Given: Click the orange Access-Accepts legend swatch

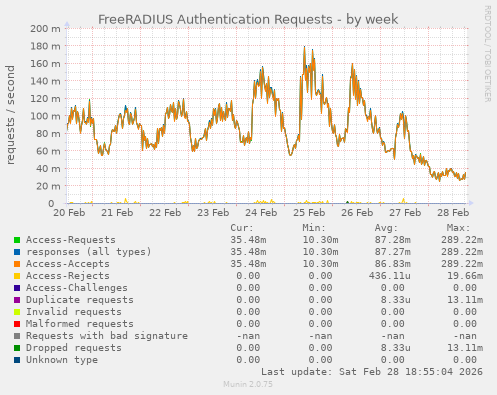Looking at the screenshot, I should coord(17,264).
